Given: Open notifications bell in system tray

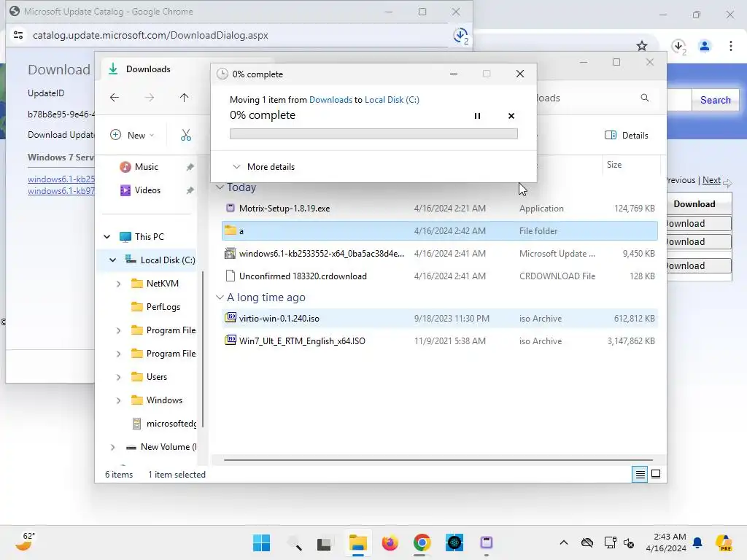Looking at the screenshot, I should pyautogui.click(x=697, y=542).
